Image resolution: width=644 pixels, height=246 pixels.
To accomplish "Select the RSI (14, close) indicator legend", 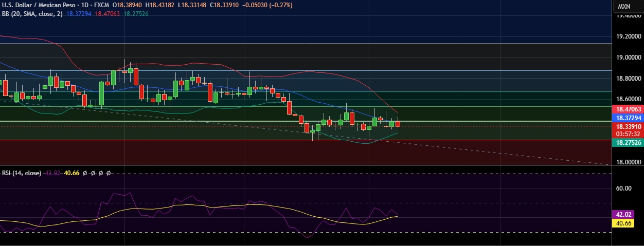I will click(21, 173).
